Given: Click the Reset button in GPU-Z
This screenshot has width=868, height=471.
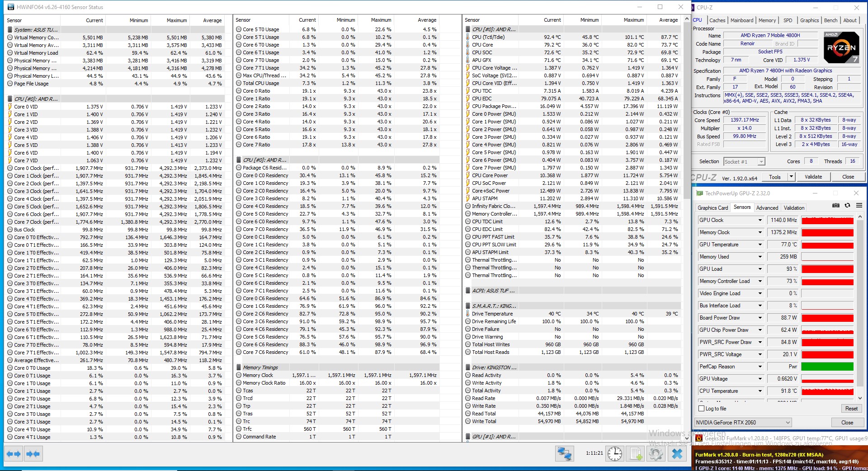Looking at the screenshot, I should click(x=851, y=409).
